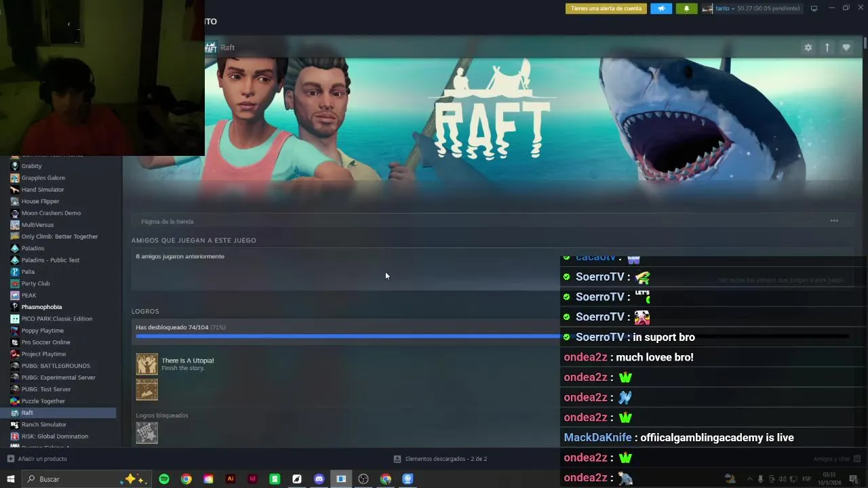Select Paladins in the library list
This screenshot has height=488, width=868.
pos(33,248)
